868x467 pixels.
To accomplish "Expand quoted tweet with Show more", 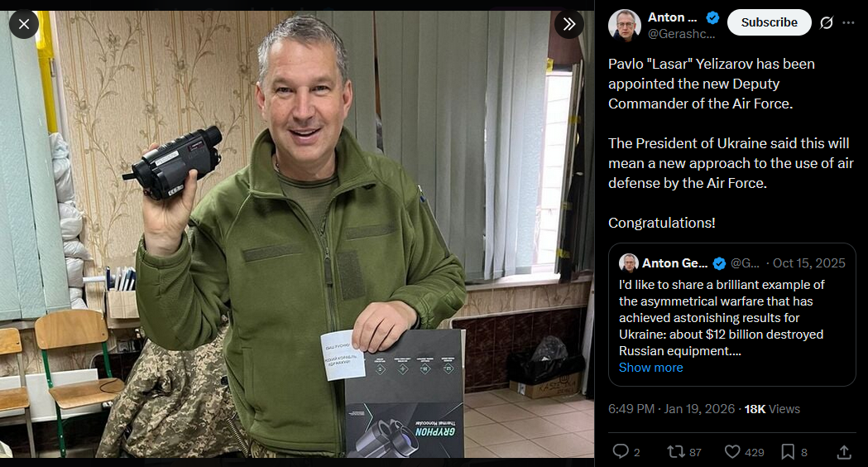I will [650, 368].
